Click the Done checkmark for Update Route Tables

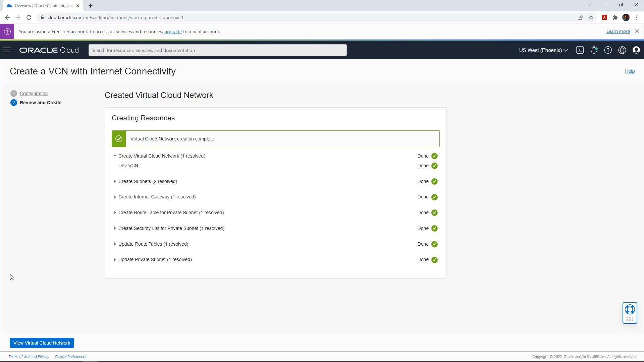click(x=434, y=244)
